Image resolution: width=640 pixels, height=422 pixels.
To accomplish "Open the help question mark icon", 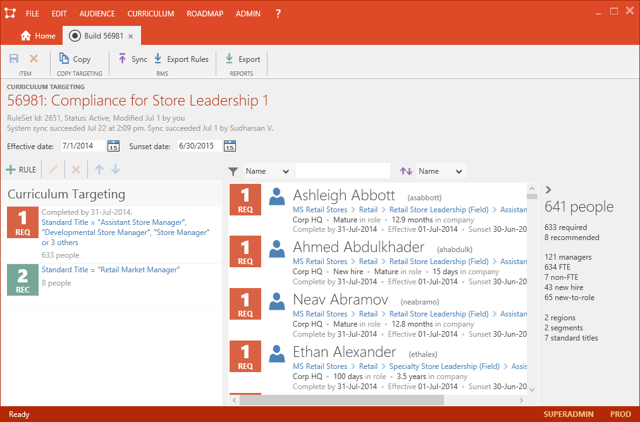I will (x=278, y=13).
